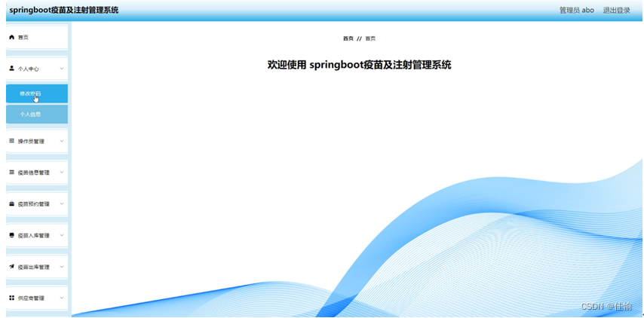Viewport: 644px width, 318px height.
Task: Select 修改密码 submenu item
Action: [36, 93]
